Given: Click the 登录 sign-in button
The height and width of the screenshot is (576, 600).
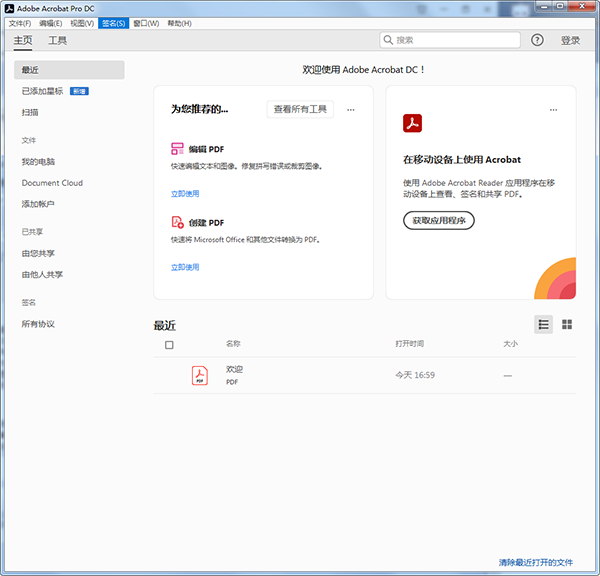Looking at the screenshot, I should pyautogui.click(x=570, y=40).
